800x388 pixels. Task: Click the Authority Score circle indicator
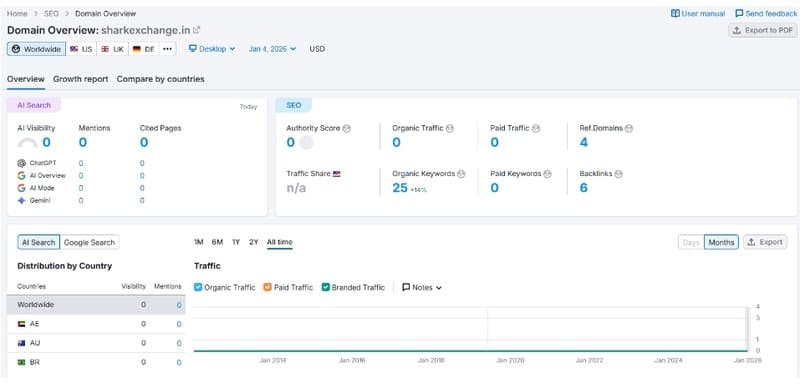pyautogui.click(x=307, y=142)
